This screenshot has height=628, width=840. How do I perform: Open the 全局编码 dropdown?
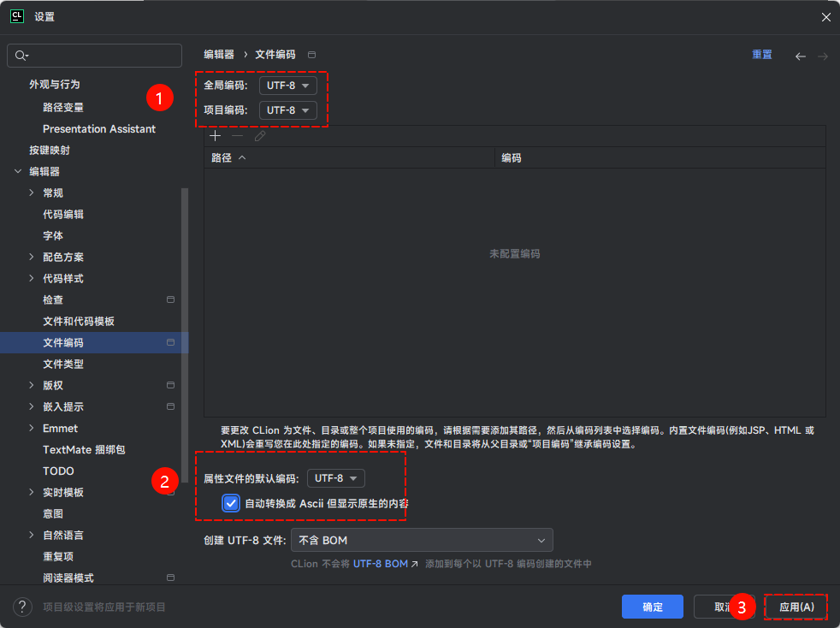[x=287, y=85]
